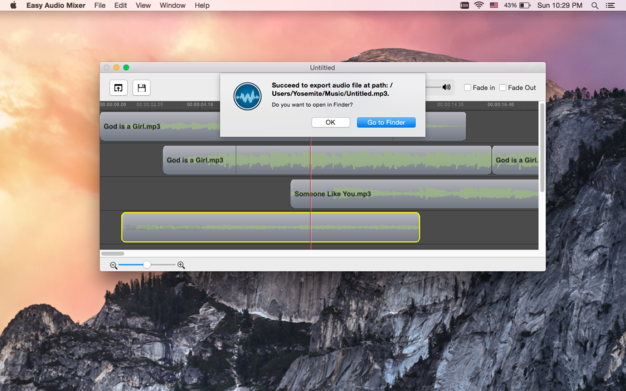
Task: Enable the Fade Out checkbox
Action: [x=503, y=87]
